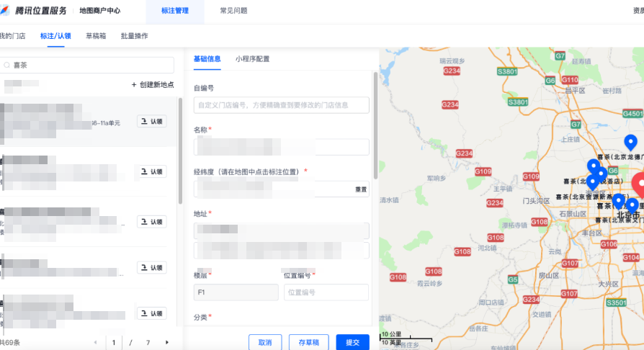Click the results list vertical scrollbar
Screen dimensions: 644x350
pos(180,151)
